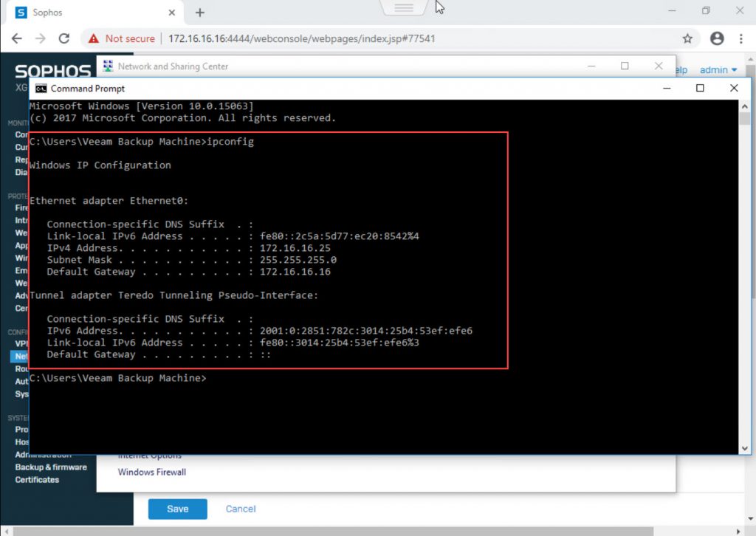
Task: Click the 'Windows IP Configuration' line
Action: [100, 165]
